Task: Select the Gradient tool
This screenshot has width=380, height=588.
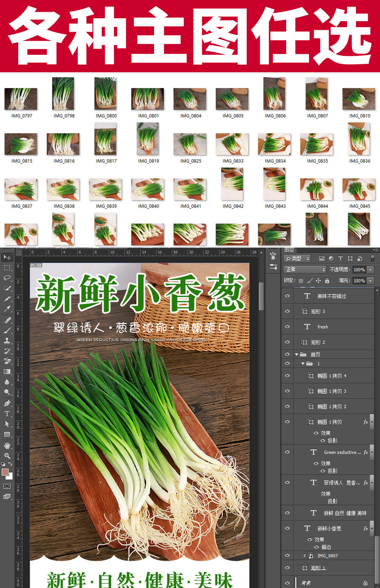Action: 7,372
